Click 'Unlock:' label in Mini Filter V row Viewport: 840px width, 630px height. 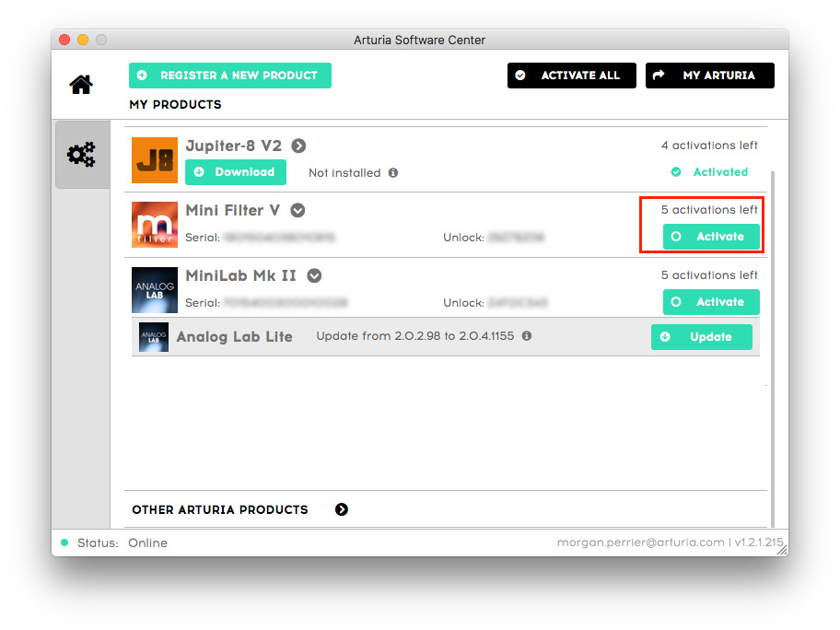point(463,238)
